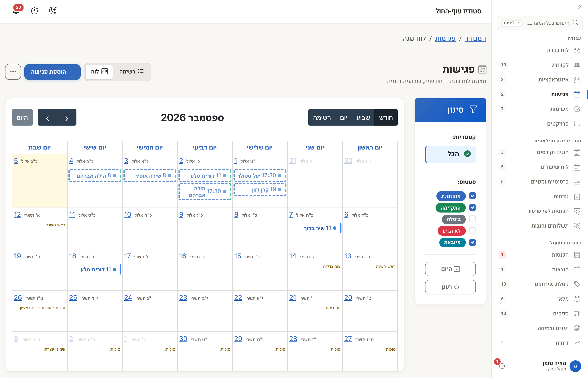Open מלאי inventory in sidebar

540,299
